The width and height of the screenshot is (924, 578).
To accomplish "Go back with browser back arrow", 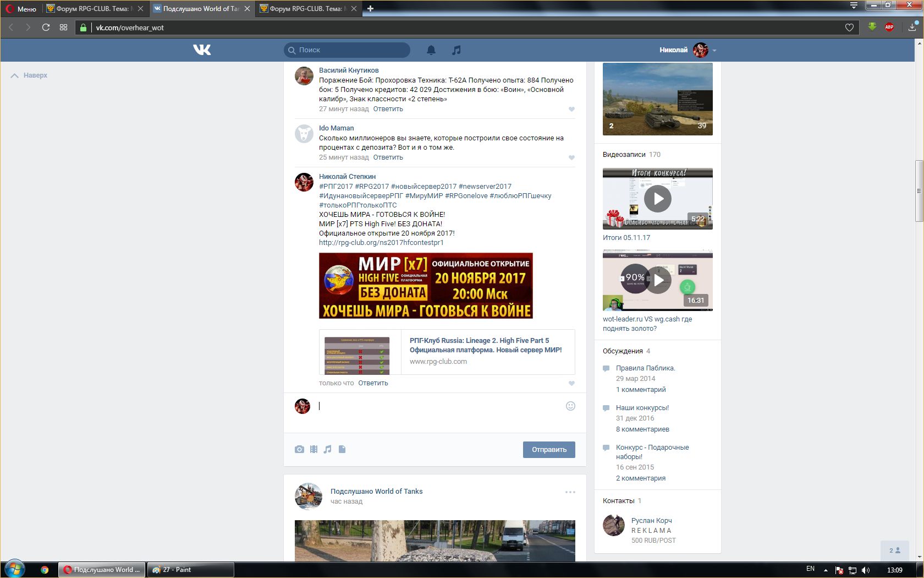I will (x=11, y=28).
